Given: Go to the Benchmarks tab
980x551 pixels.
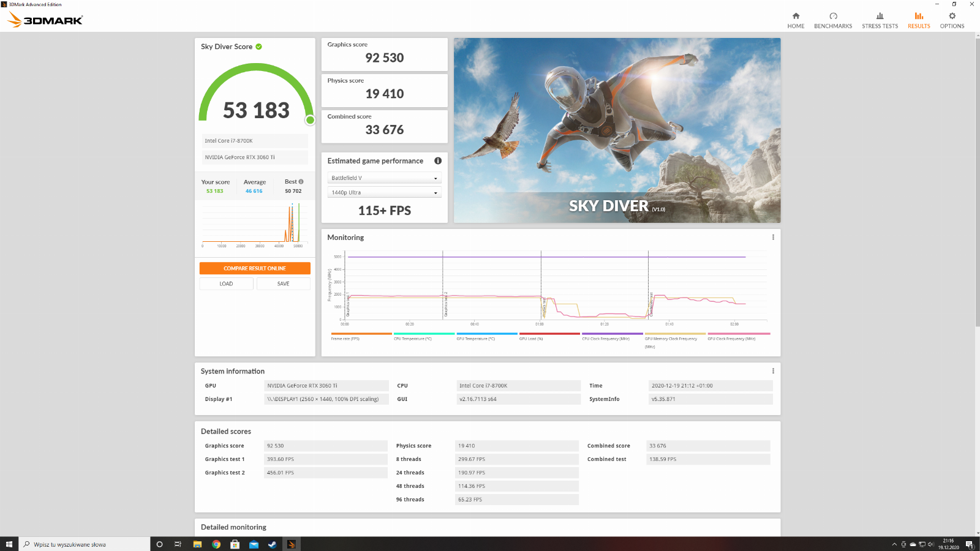Looking at the screenshot, I should point(833,20).
